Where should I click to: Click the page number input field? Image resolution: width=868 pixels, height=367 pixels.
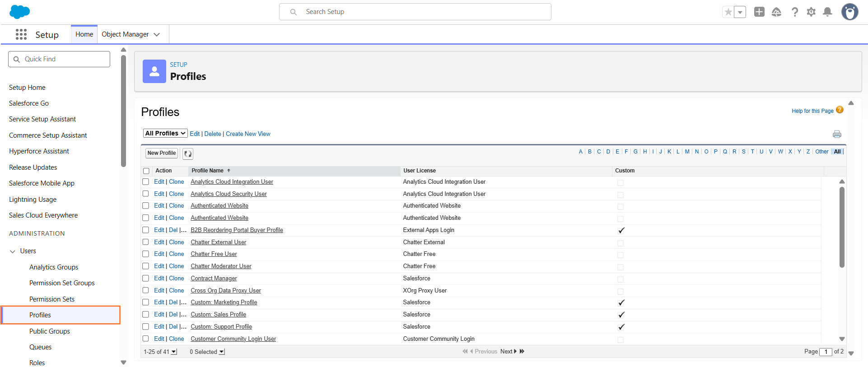click(x=826, y=352)
